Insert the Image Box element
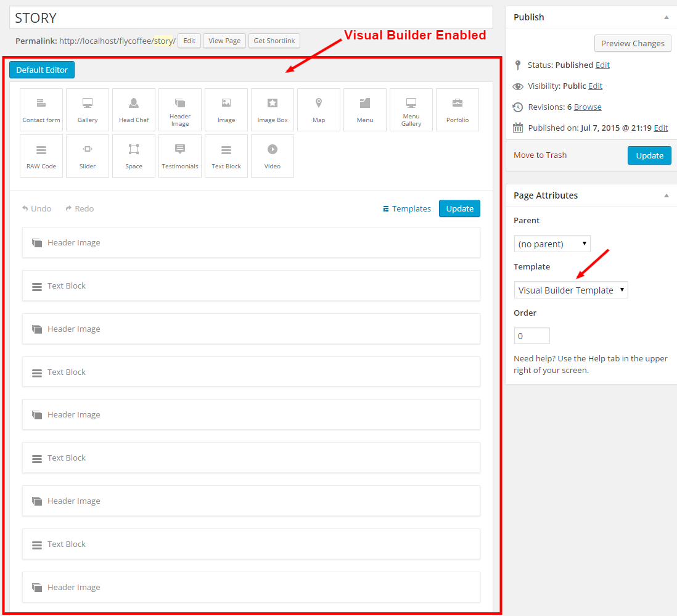 pos(273,110)
